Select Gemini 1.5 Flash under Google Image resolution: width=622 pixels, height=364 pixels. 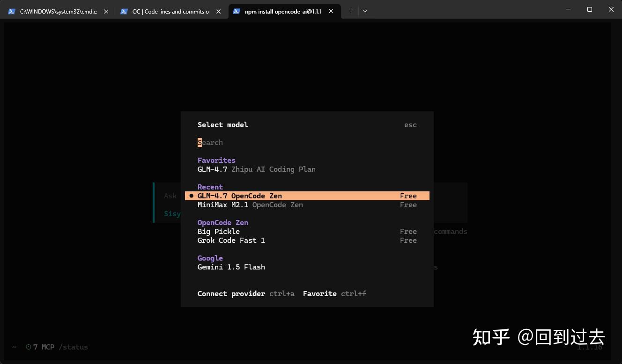click(x=307, y=267)
